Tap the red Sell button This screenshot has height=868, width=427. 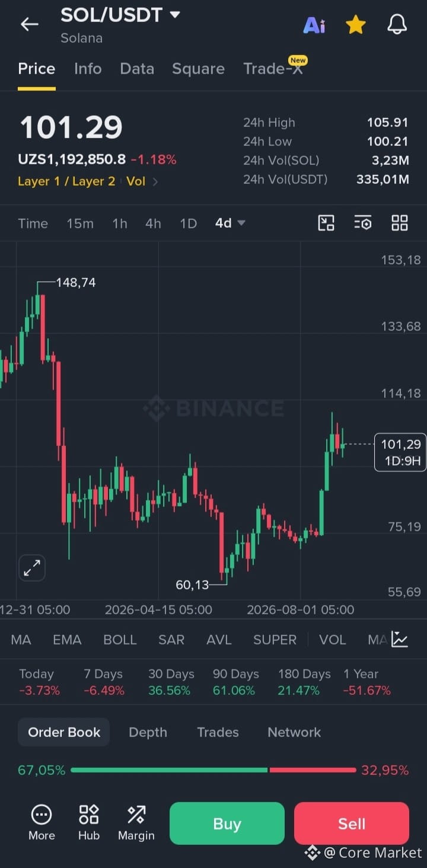coord(352,824)
